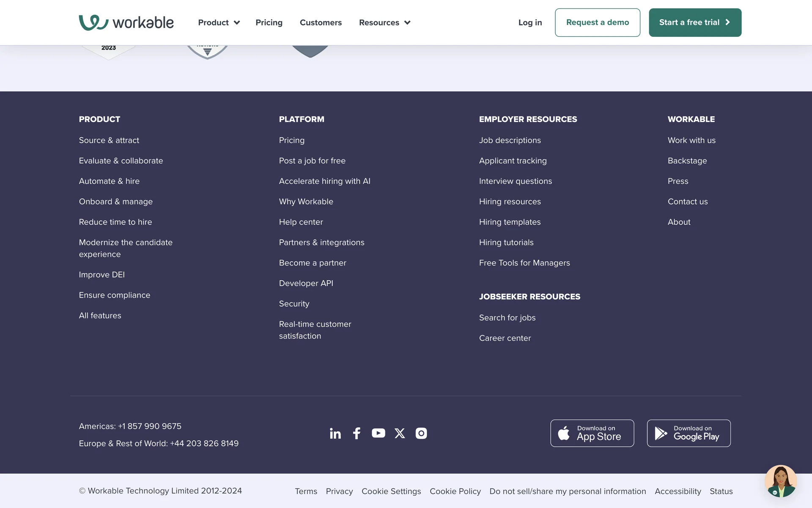This screenshot has height=508, width=812.
Task: Expand the Product dropdown menu
Action: pyautogui.click(x=219, y=22)
